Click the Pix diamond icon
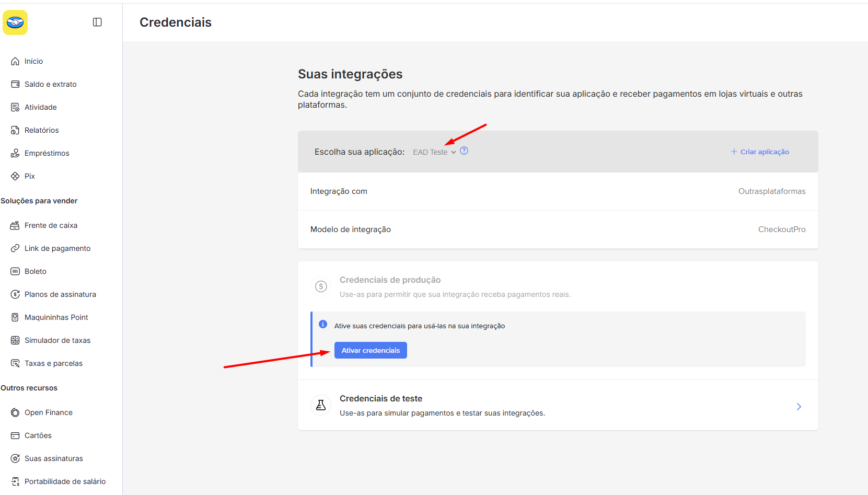 (x=15, y=176)
